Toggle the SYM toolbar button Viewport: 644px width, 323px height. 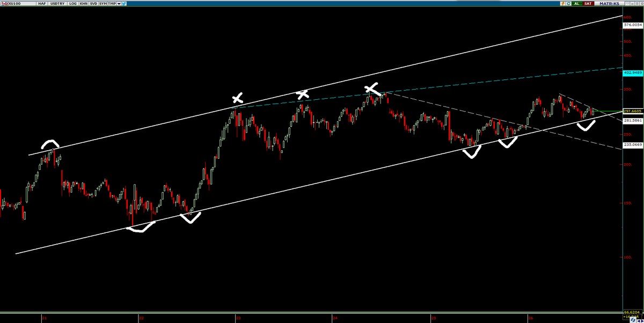(x=103, y=4)
